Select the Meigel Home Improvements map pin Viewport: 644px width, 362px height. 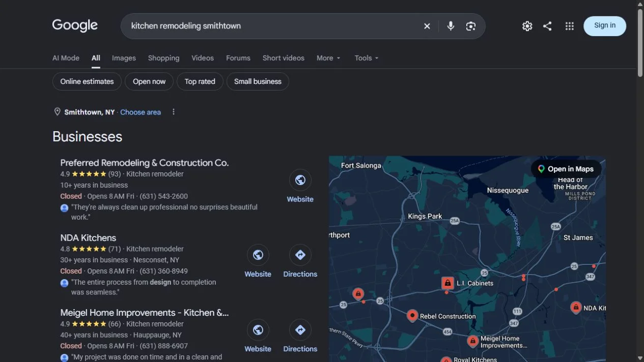coord(473,341)
